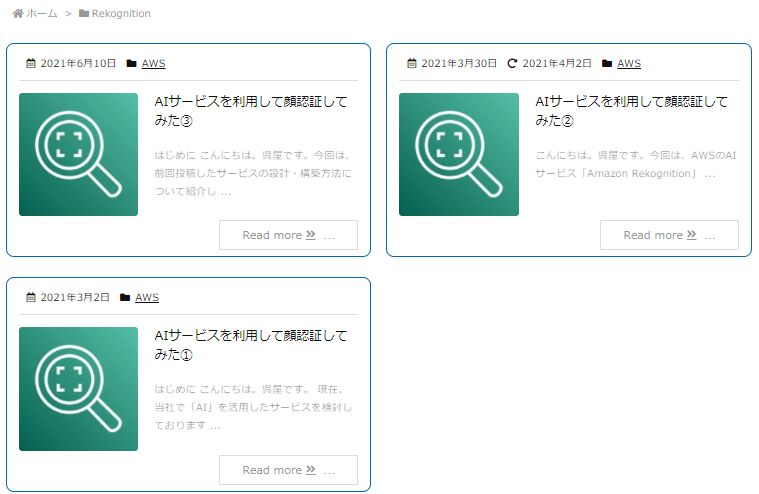Open the Rekognition breadcrumb link
This screenshot has height=494, width=759.
click(121, 14)
